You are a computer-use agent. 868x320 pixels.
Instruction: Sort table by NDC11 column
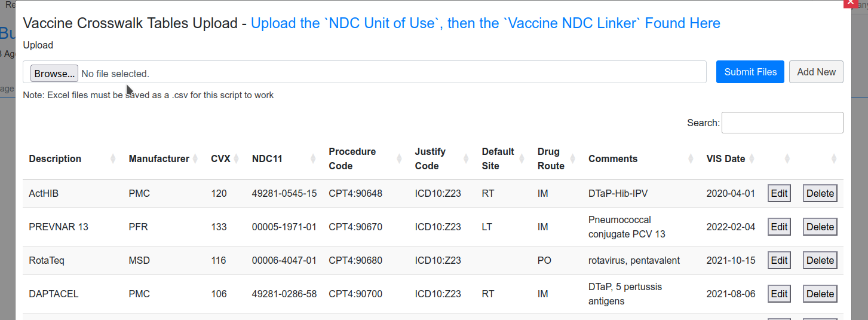click(x=267, y=159)
